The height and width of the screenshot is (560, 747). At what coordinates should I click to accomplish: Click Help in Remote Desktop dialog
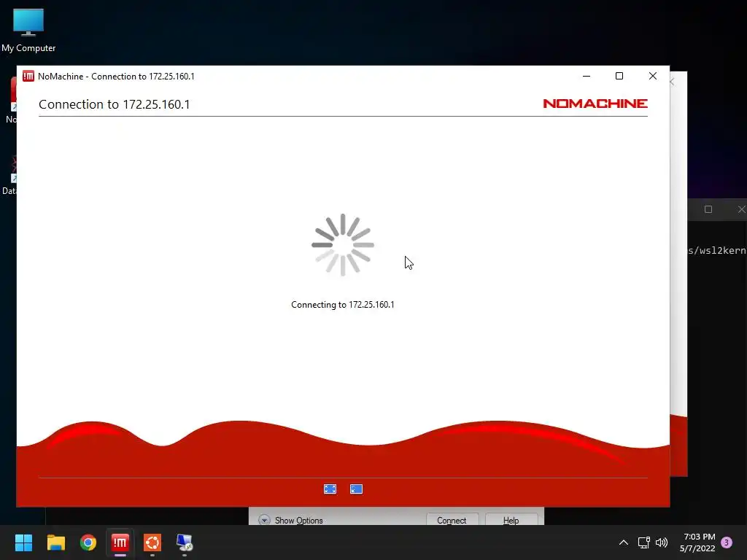(511, 520)
